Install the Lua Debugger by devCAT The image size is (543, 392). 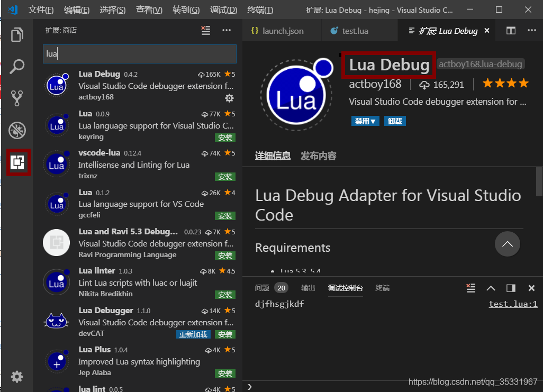tap(225, 334)
